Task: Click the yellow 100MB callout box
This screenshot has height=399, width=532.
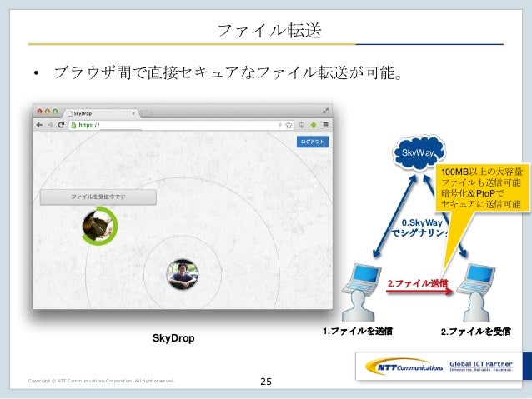Action: click(x=482, y=187)
